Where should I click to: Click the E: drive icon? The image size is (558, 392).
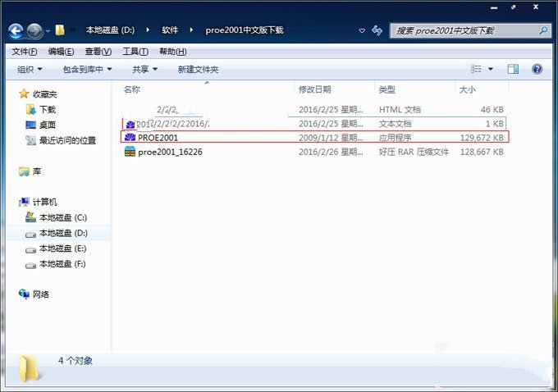31,249
